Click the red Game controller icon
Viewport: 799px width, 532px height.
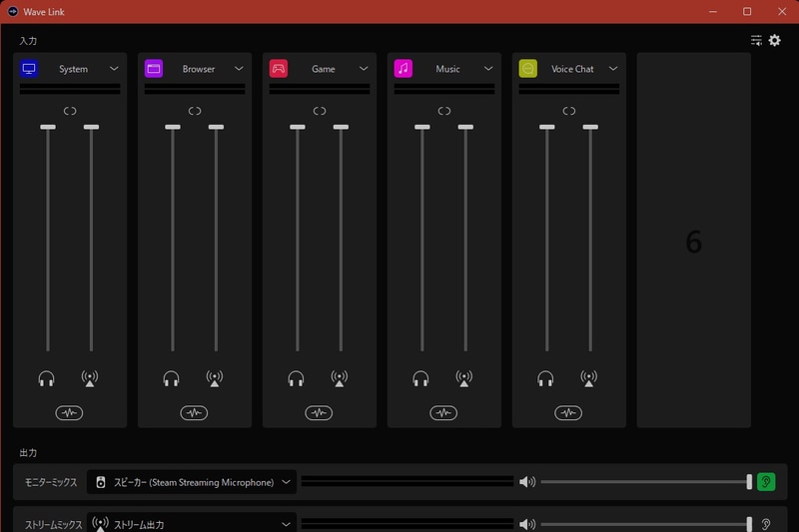[x=279, y=68]
